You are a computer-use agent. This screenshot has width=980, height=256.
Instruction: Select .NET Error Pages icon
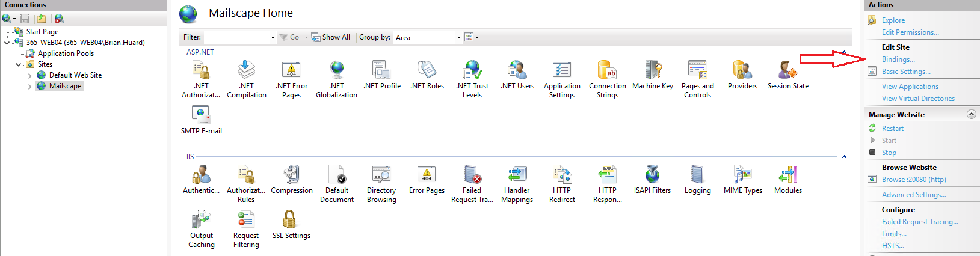tap(291, 79)
